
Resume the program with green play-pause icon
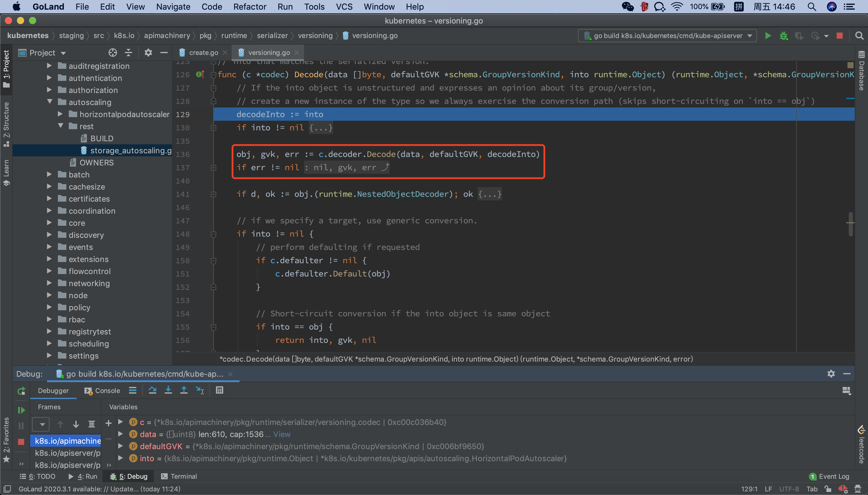21,410
